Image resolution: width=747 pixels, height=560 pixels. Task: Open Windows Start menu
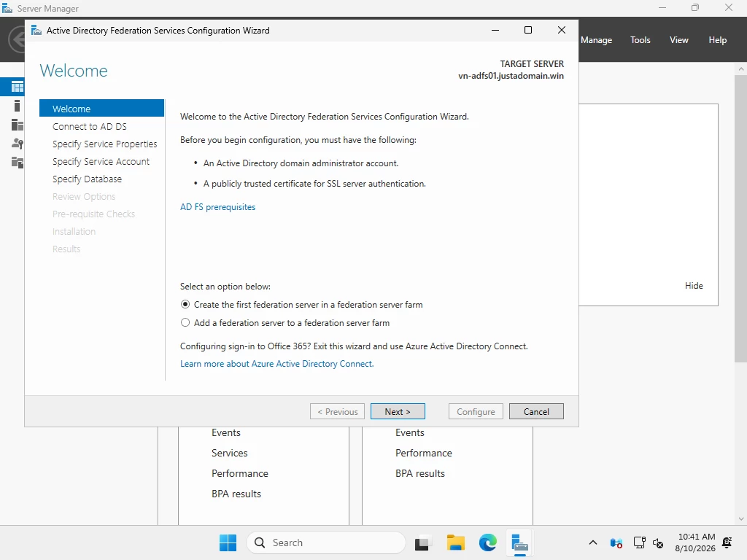click(228, 542)
